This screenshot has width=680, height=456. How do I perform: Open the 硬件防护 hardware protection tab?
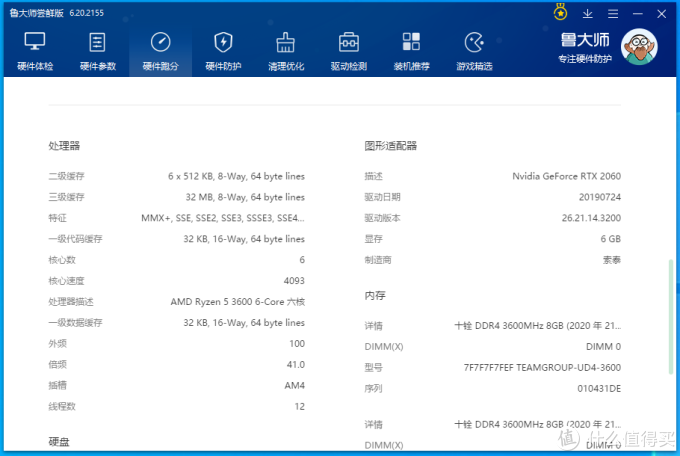[x=223, y=52]
